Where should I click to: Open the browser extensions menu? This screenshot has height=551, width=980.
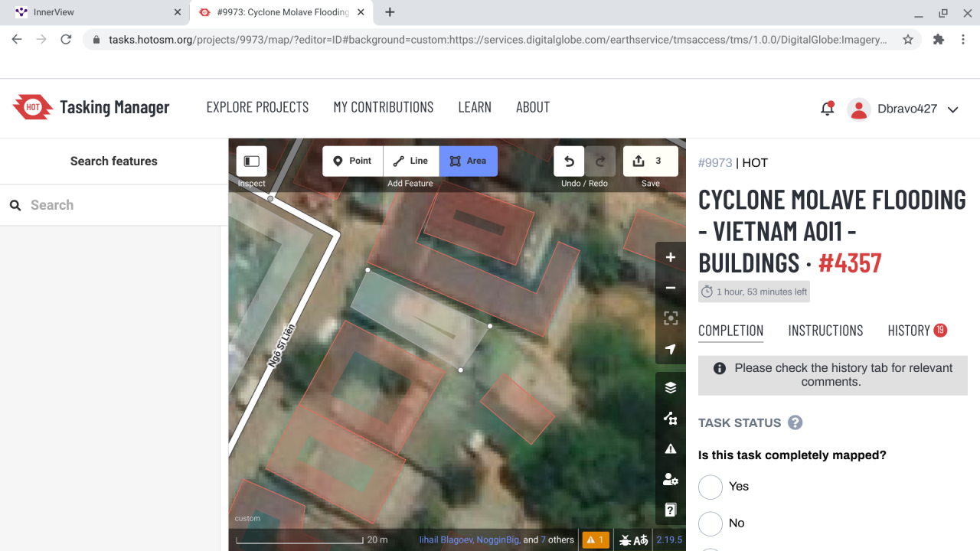point(939,39)
